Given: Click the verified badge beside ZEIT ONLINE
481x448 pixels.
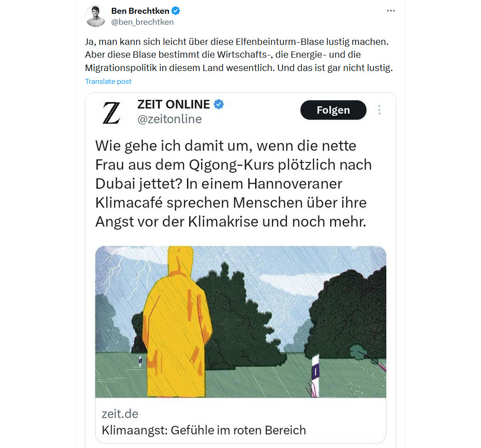Looking at the screenshot, I should click(219, 104).
